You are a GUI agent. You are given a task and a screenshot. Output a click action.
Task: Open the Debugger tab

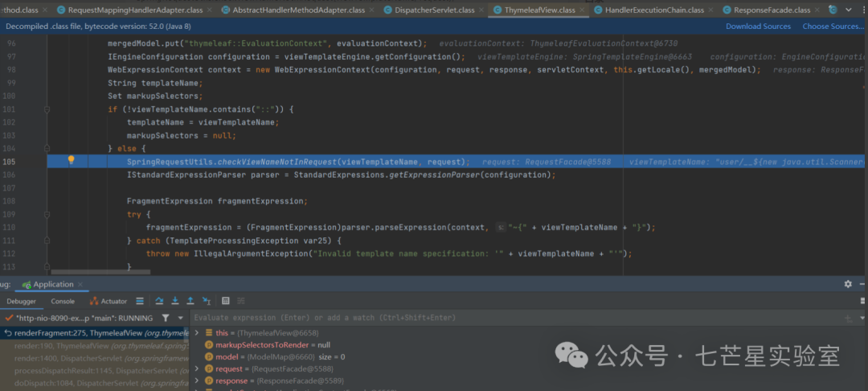click(x=21, y=301)
